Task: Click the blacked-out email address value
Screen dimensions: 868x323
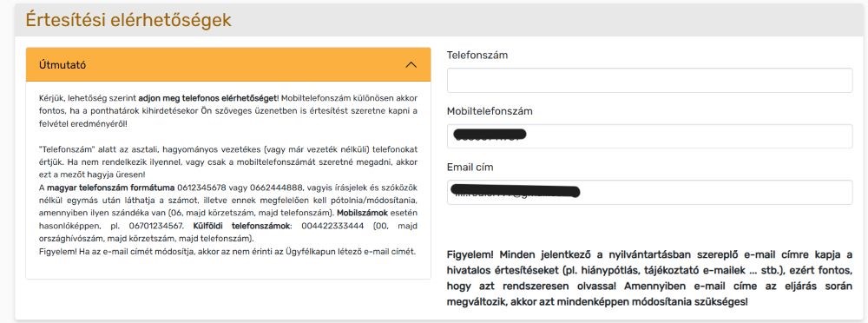Action: point(515,191)
